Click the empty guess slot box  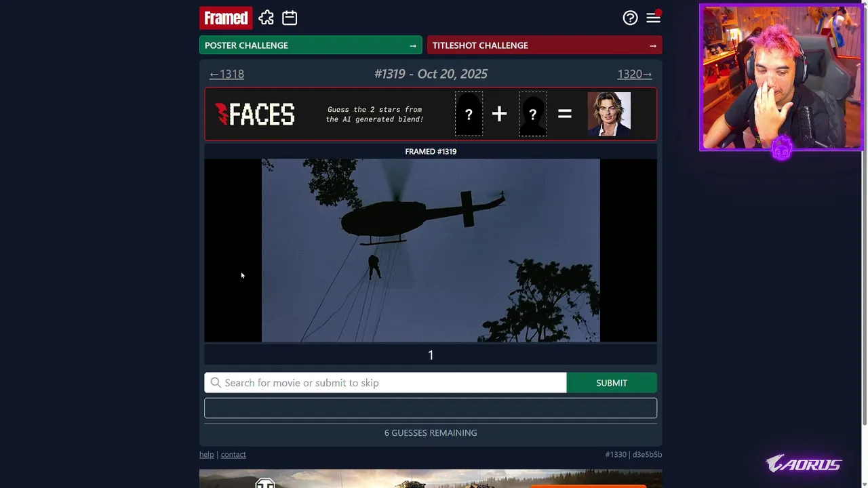(x=431, y=408)
